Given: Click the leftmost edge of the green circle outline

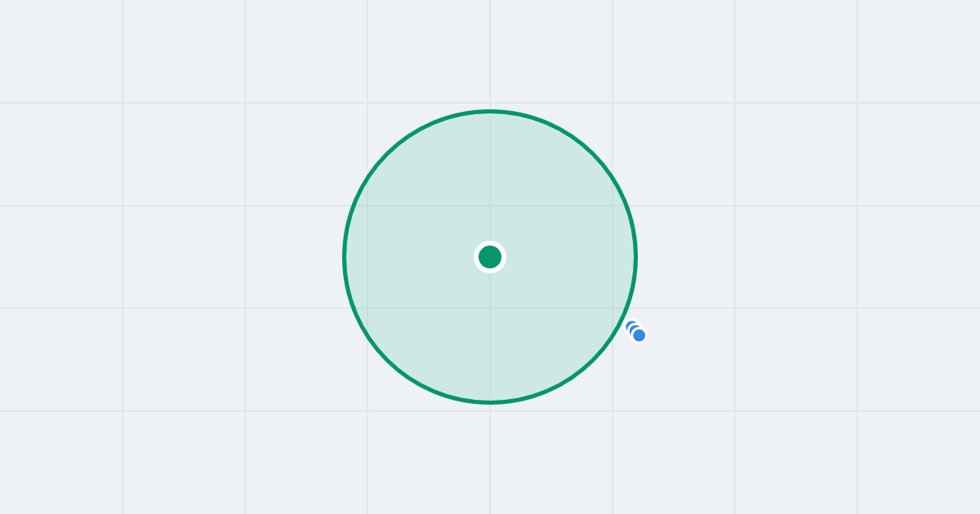Looking at the screenshot, I should coord(345,257).
